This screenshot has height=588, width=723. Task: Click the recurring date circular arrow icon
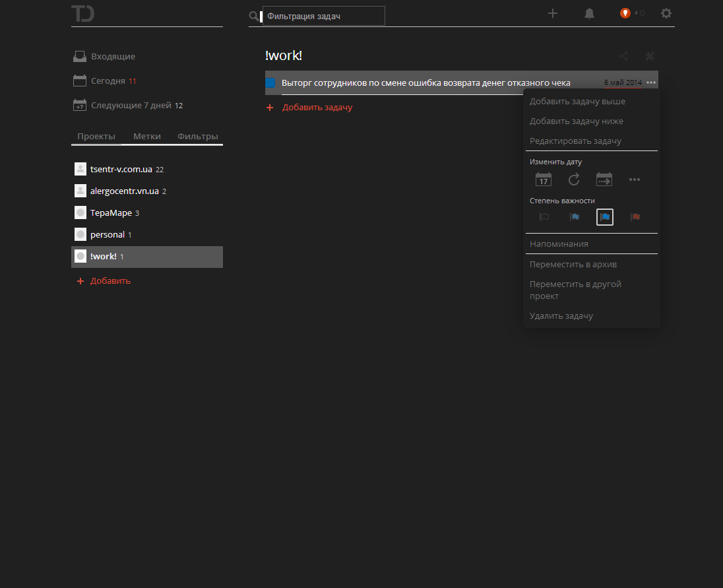pyautogui.click(x=573, y=179)
